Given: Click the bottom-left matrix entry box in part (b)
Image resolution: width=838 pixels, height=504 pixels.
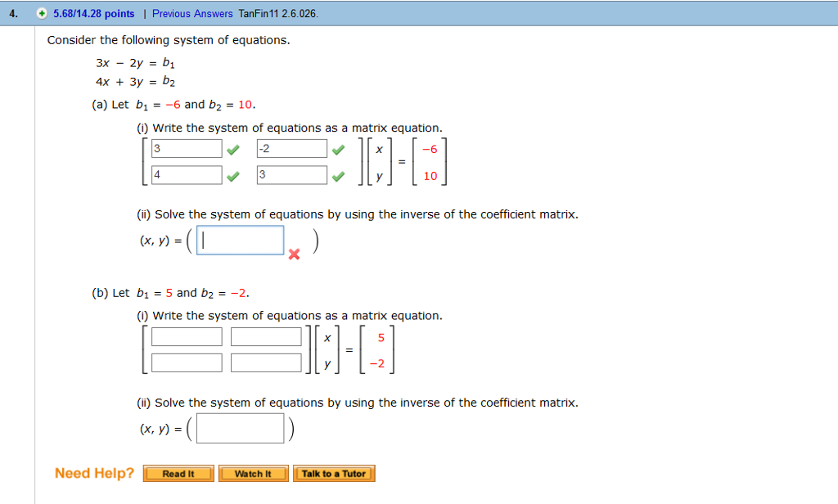Looking at the screenshot, I should click(x=186, y=362).
